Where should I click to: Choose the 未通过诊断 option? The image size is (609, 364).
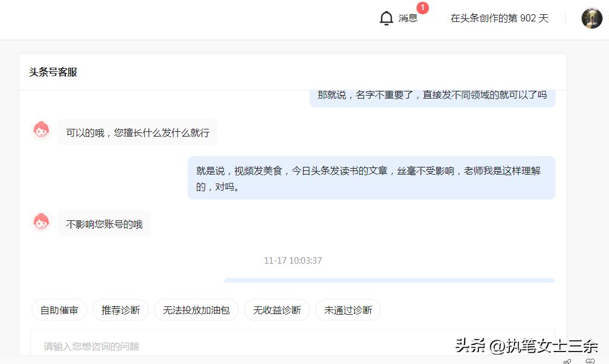(x=348, y=309)
